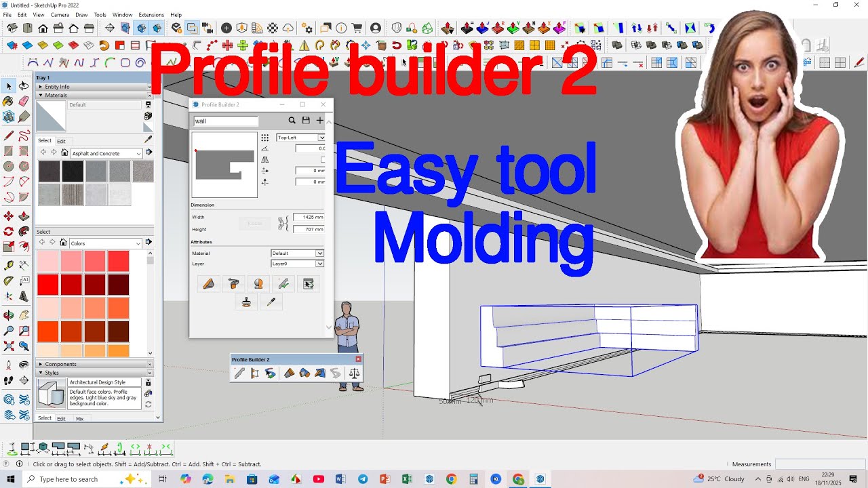Open the Draw menu
The image size is (868, 488).
tap(81, 14)
